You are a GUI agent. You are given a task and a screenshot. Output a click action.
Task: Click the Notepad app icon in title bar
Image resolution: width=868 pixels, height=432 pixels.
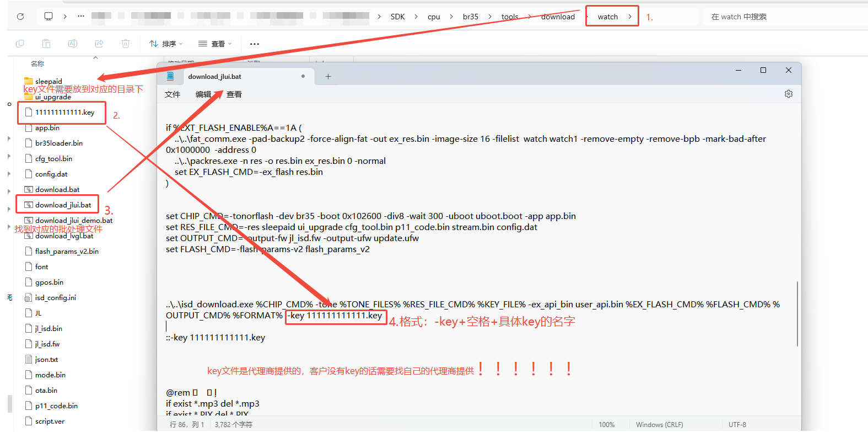click(x=170, y=76)
